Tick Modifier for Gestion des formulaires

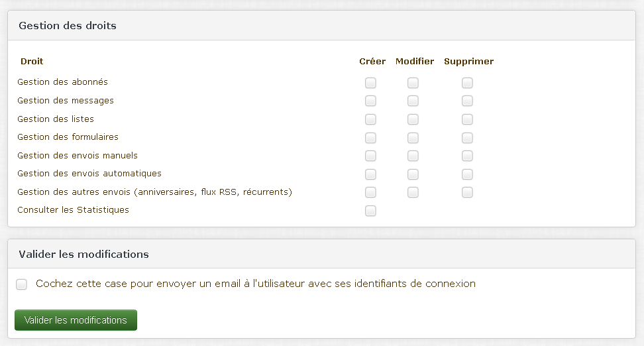click(413, 138)
